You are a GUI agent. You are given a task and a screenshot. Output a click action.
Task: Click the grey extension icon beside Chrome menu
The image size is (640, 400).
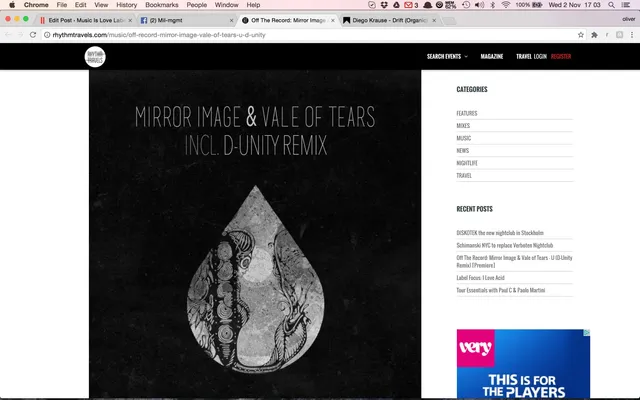(619, 35)
